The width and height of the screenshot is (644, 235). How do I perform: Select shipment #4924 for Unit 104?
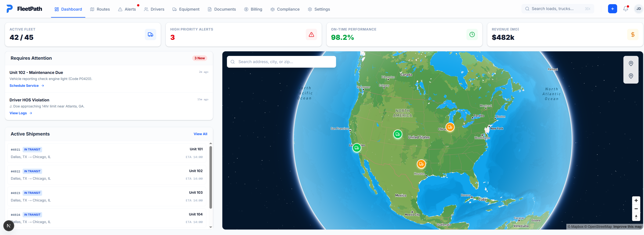(107, 218)
